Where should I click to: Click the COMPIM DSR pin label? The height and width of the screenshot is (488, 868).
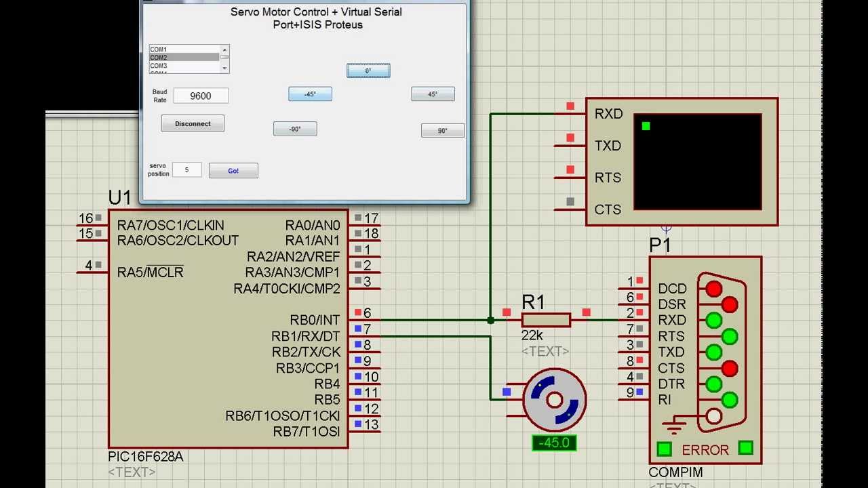point(671,304)
